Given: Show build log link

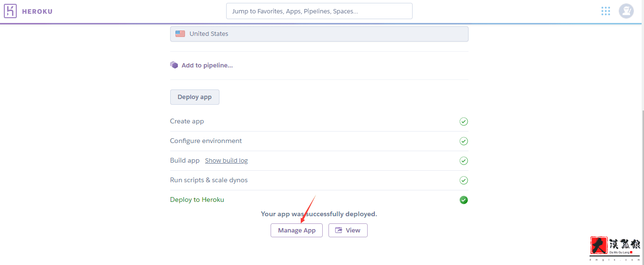Looking at the screenshot, I should (x=226, y=161).
